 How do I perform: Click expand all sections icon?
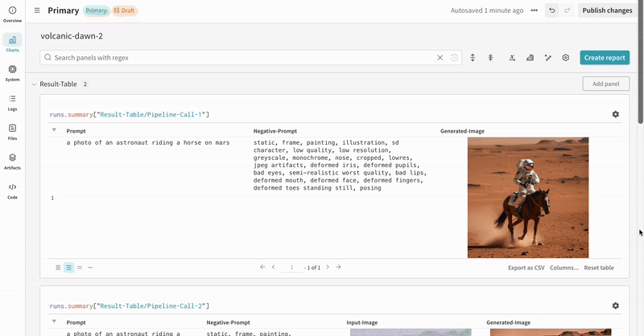pos(473,58)
